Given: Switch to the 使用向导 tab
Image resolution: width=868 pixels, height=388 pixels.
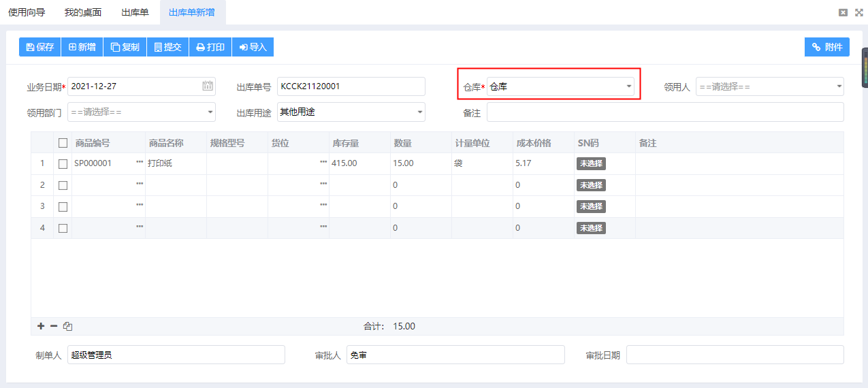Looking at the screenshot, I should click(x=27, y=12).
